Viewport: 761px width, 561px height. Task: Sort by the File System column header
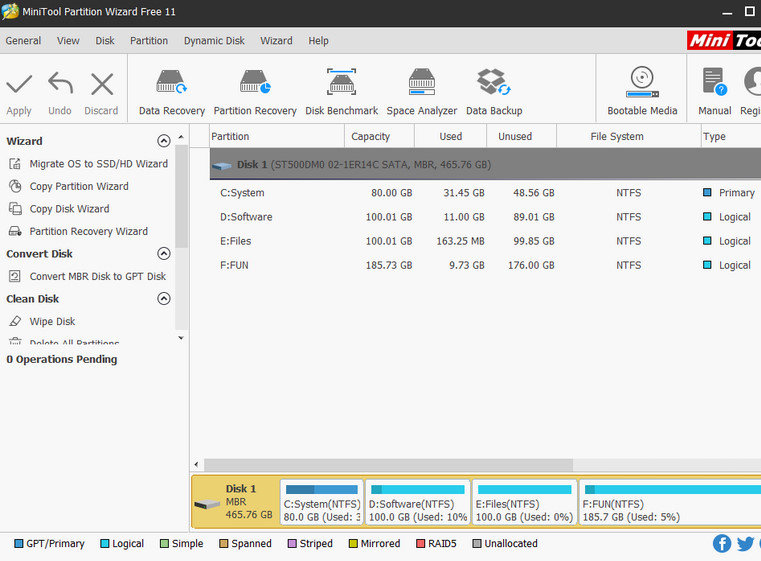pos(629,136)
